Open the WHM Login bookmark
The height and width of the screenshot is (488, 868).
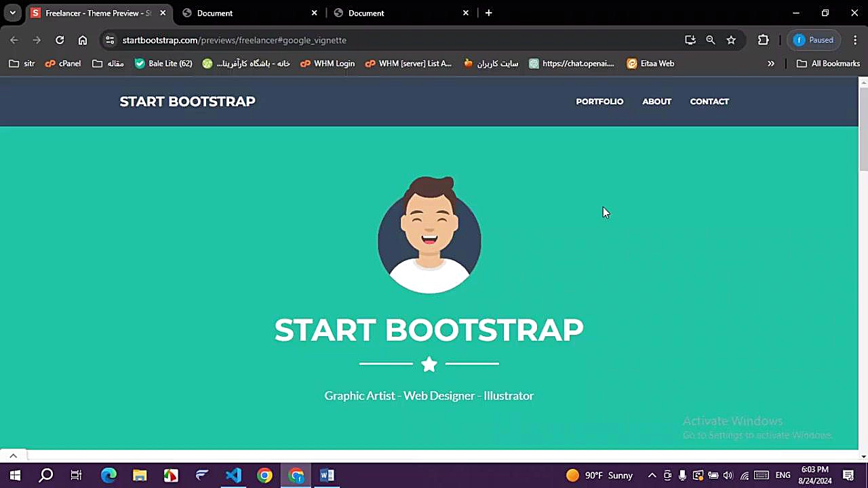click(x=328, y=63)
